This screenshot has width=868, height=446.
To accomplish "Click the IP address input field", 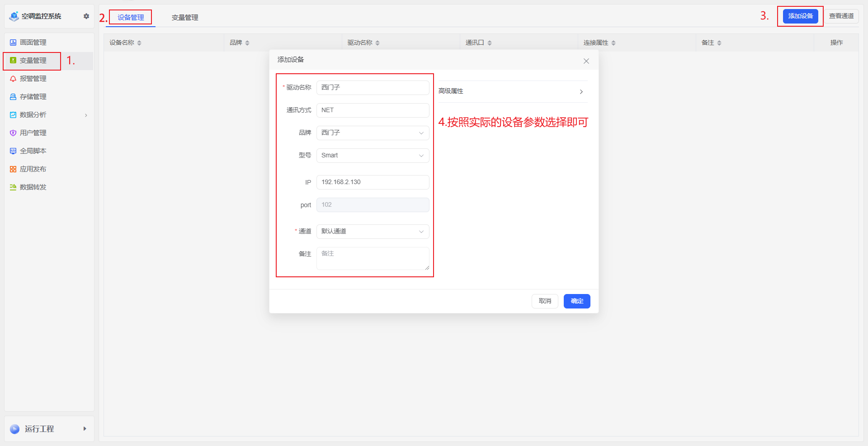I will coord(373,182).
